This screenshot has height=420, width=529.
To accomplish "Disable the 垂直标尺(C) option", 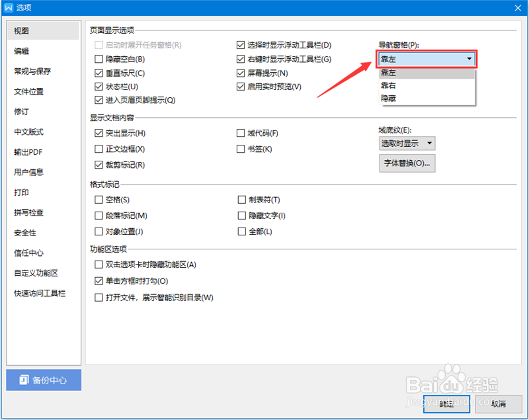I will coord(99,73).
